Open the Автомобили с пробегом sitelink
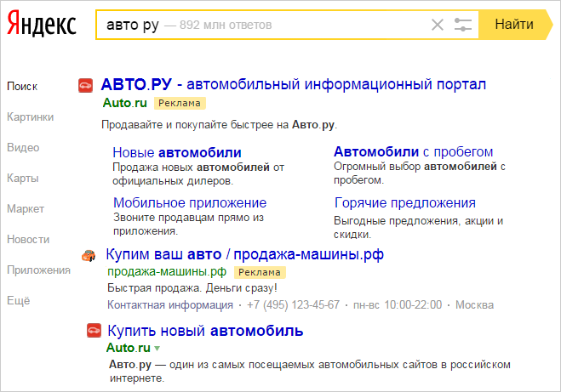This screenshot has height=392, width=561. (x=413, y=152)
